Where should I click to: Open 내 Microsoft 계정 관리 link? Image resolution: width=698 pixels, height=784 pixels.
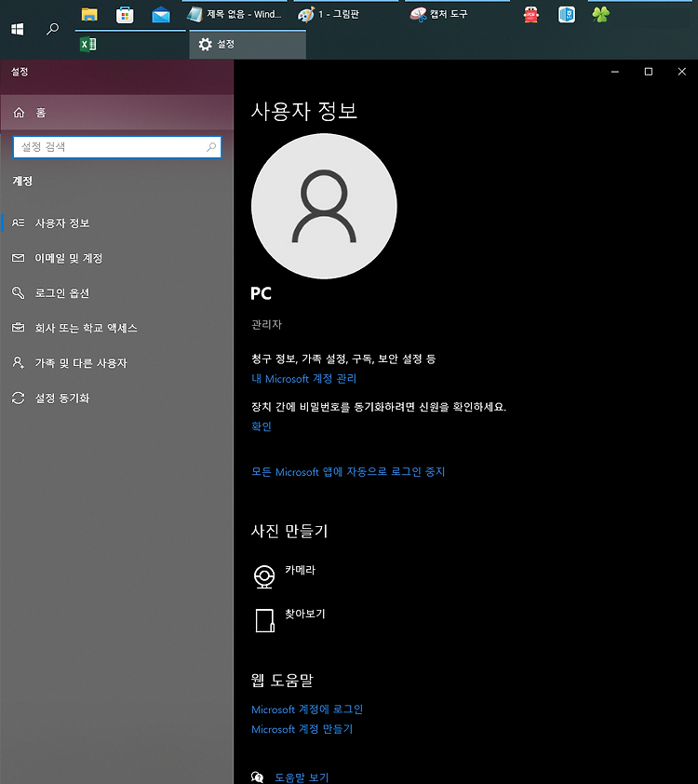(x=303, y=379)
